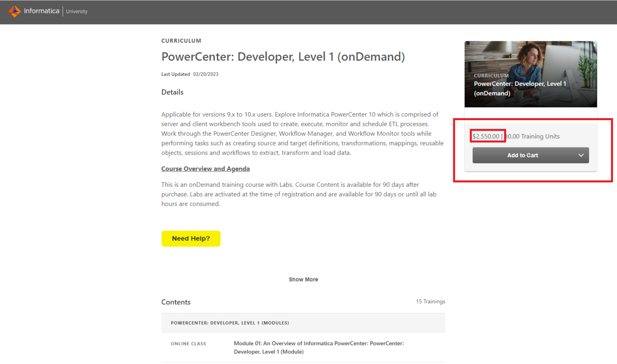617x364 pixels.
Task: Expand the course description with Show More
Action: (x=303, y=279)
